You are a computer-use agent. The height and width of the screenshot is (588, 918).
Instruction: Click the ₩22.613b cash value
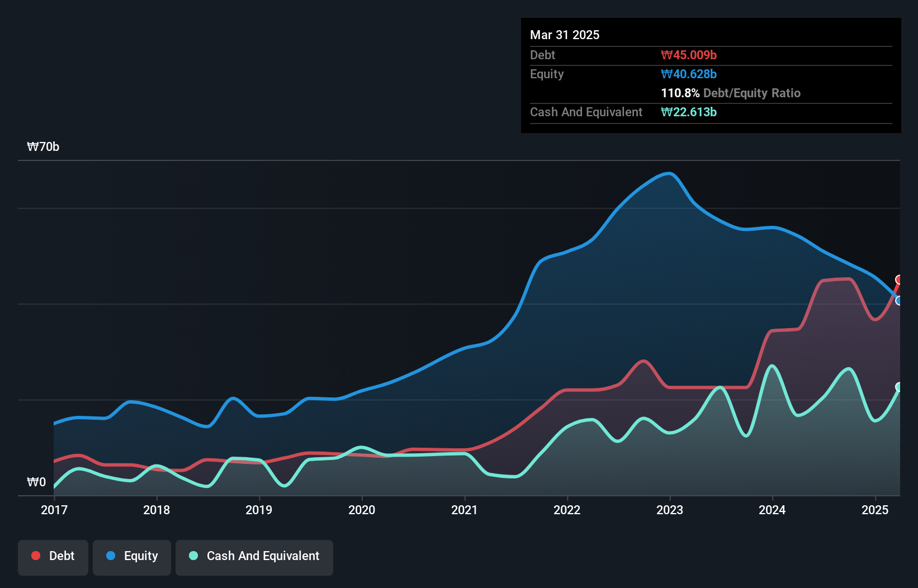click(x=689, y=112)
